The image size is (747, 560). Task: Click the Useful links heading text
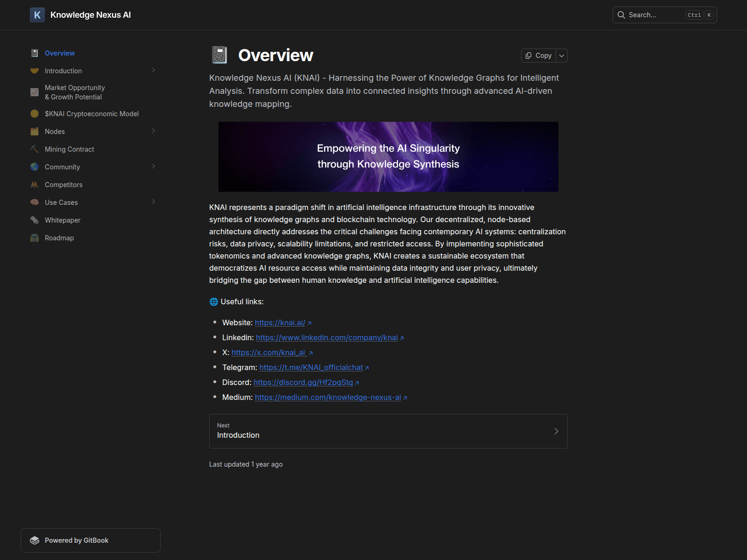tap(242, 302)
